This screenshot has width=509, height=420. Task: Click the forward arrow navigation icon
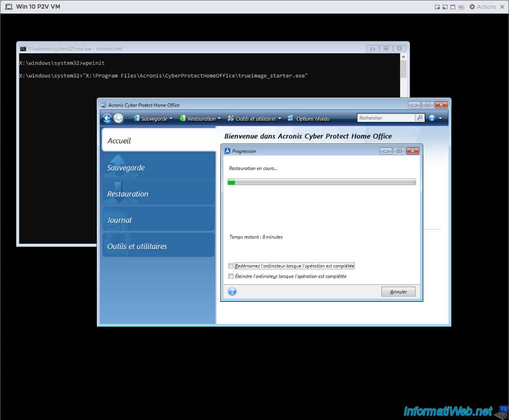click(119, 118)
